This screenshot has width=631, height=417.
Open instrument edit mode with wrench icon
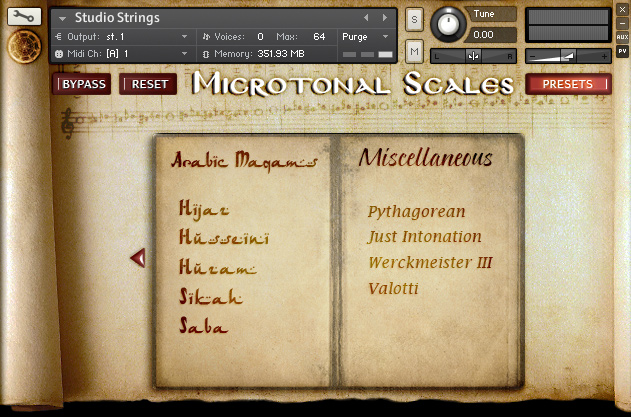point(24,17)
